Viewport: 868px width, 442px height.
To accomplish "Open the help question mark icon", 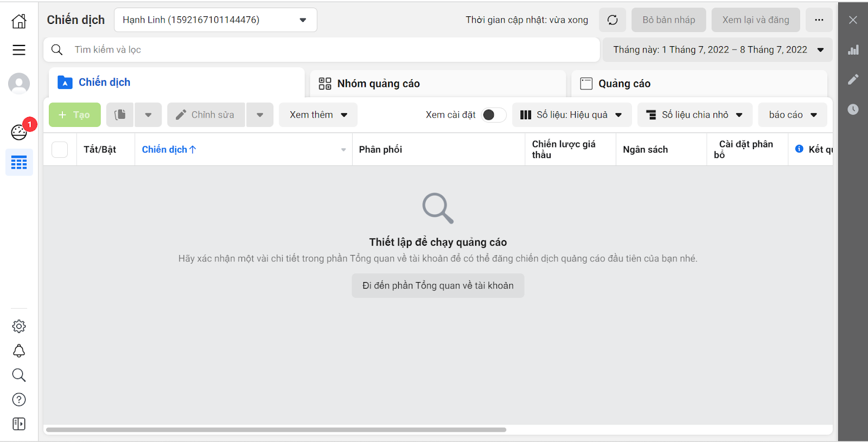I will click(x=19, y=400).
